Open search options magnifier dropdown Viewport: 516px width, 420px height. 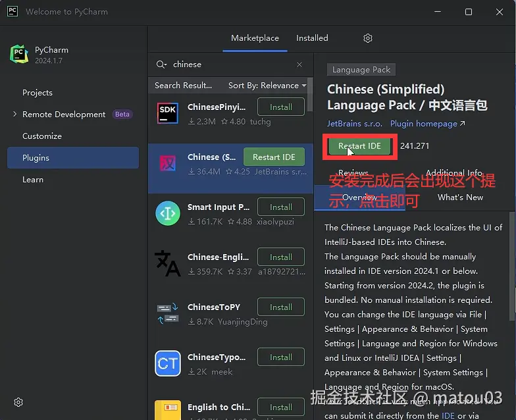click(x=161, y=65)
